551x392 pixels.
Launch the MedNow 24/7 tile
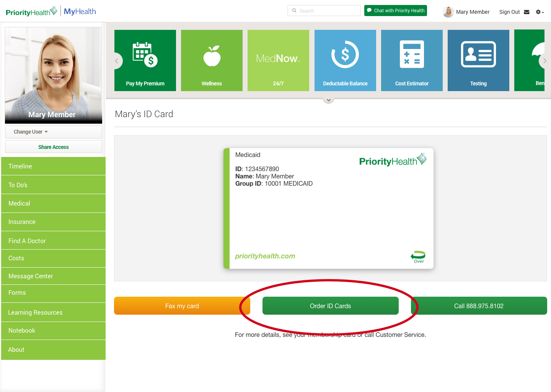[278, 60]
